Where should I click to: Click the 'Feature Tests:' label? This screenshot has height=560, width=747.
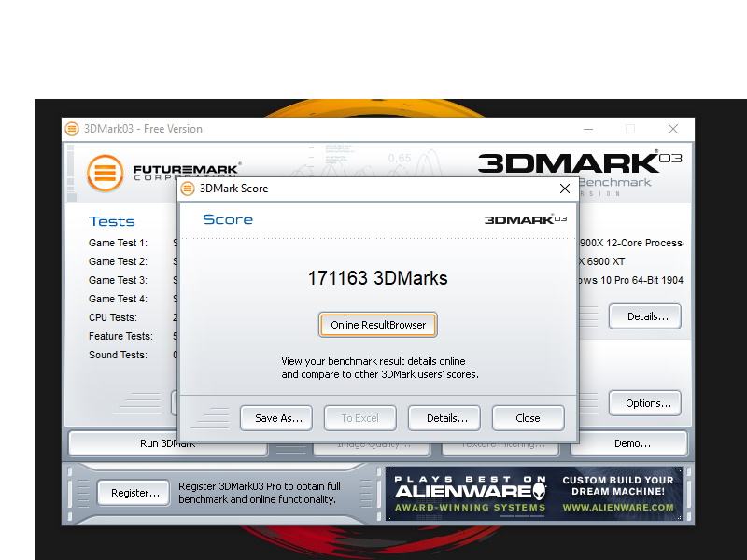pos(121,336)
